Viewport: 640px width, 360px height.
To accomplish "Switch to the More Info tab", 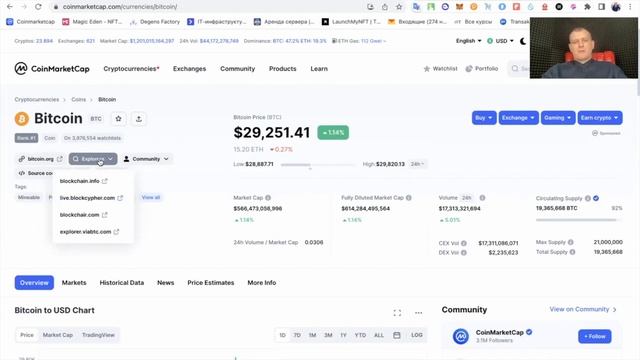I will point(262,282).
